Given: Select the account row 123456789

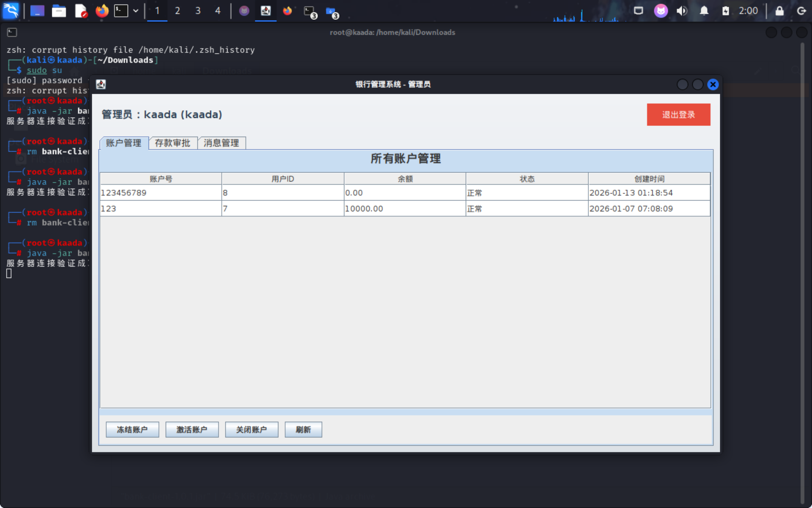Looking at the screenshot, I should pyautogui.click(x=160, y=193).
